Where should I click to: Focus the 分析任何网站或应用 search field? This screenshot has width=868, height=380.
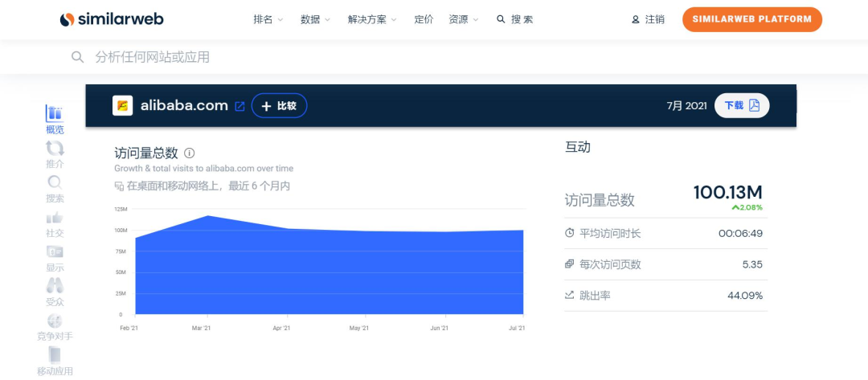point(152,57)
